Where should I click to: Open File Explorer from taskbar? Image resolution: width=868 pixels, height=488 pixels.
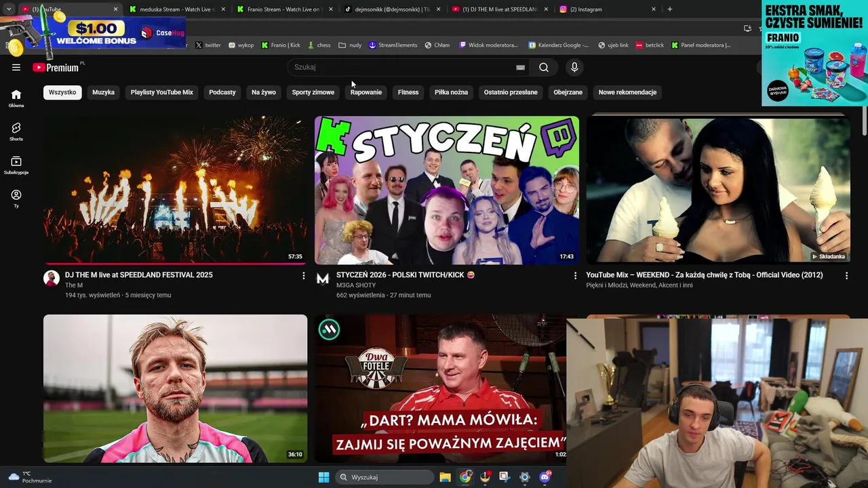point(445,477)
